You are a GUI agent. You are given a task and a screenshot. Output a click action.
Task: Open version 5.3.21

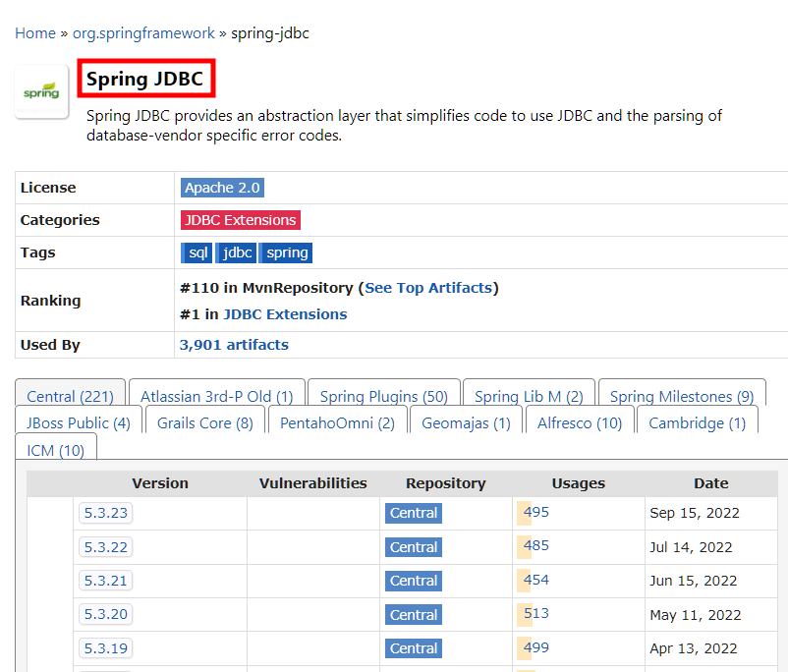pos(105,581)
